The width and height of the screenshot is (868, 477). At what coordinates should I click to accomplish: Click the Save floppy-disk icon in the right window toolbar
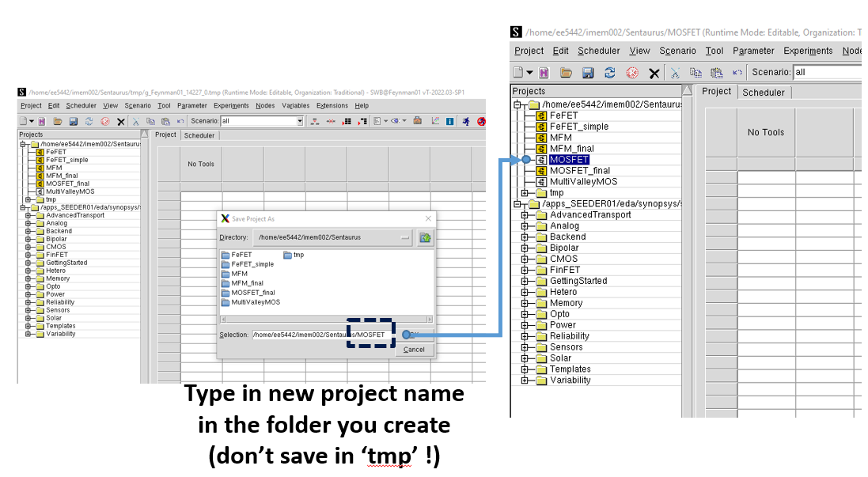coord(588,73)
